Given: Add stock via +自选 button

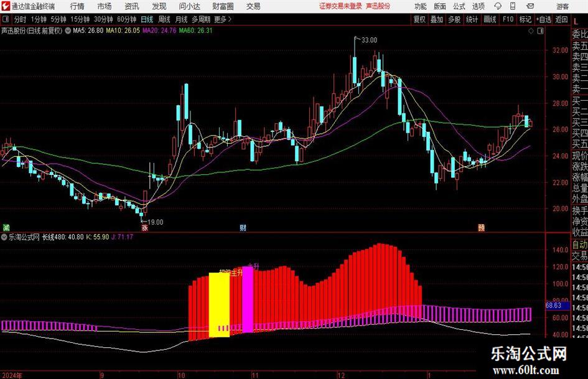Looking at the screenshot, I should (544, 19).
